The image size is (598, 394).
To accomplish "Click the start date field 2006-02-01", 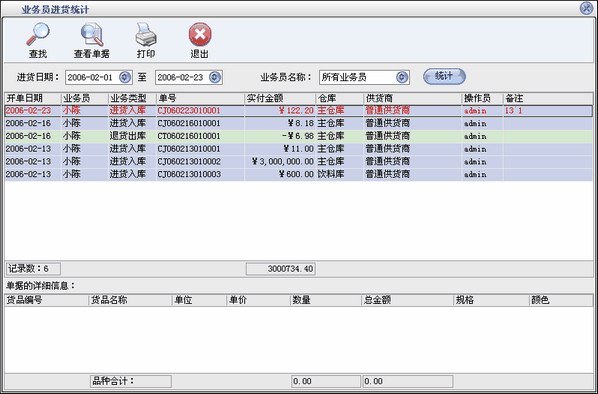I will pos(92,77).
